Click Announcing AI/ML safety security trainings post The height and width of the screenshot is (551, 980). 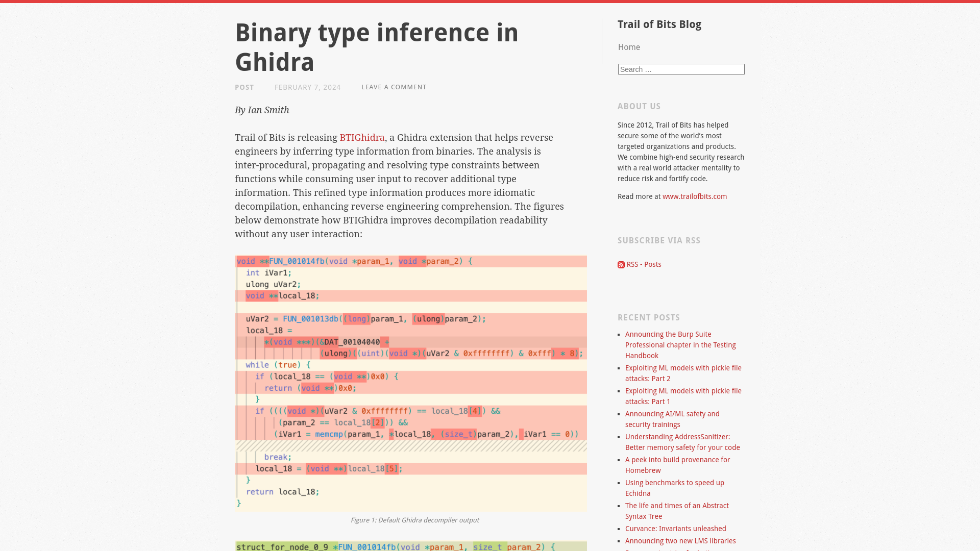tap(672, 419)
